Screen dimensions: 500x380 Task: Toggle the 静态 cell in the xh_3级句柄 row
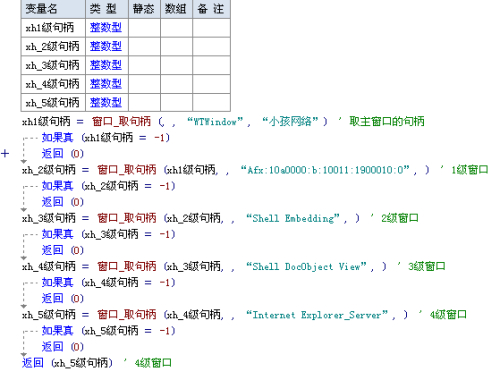tap(144, 65)
